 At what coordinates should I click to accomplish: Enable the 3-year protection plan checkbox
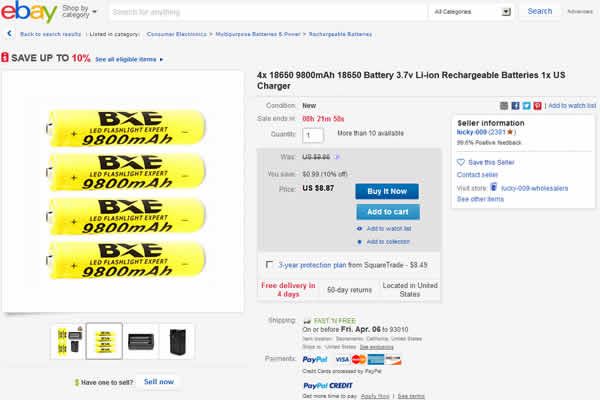pyautogui.click(x=269, y=264)
